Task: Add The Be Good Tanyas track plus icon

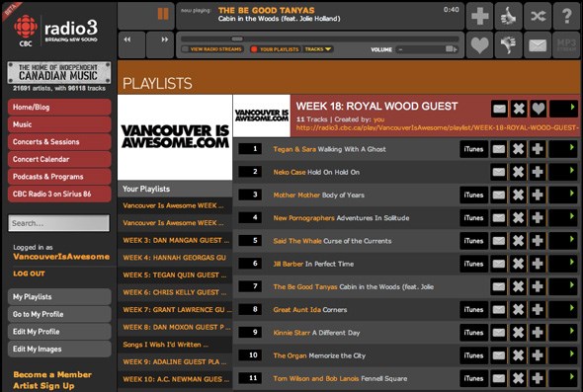Action: click(538, 286)
